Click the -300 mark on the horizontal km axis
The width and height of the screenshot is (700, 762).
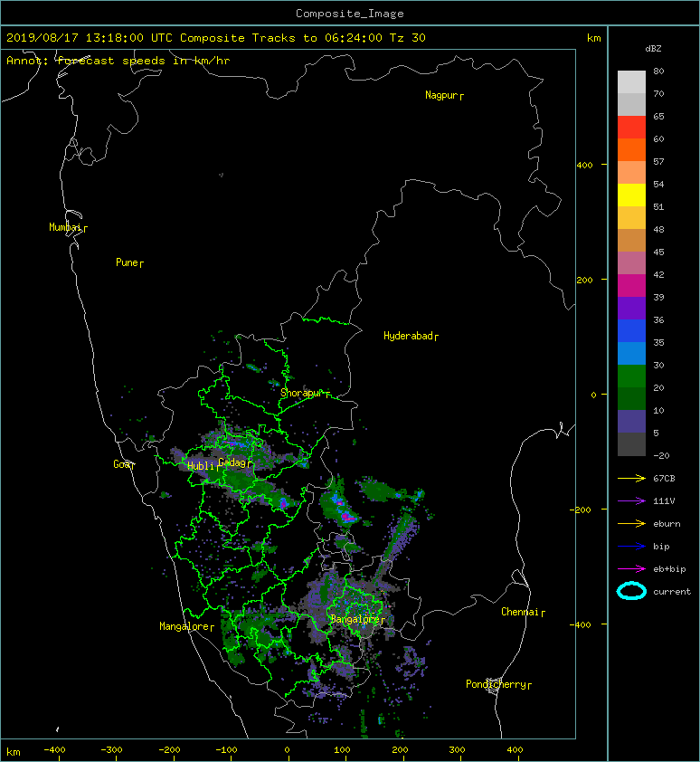[x=111, y=750]
